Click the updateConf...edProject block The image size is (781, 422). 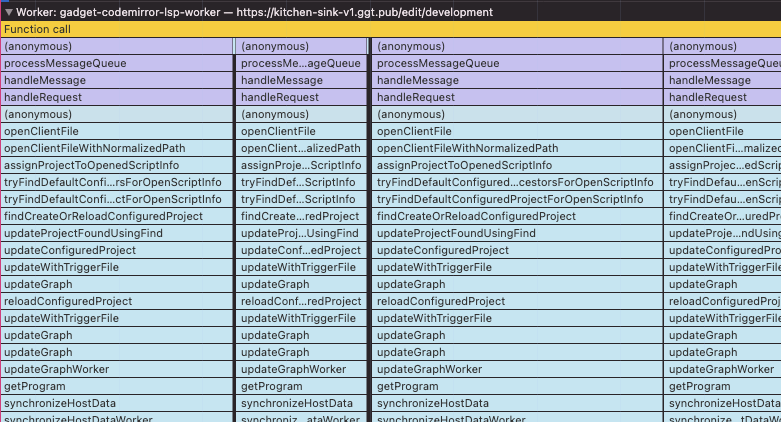[301, 250]
